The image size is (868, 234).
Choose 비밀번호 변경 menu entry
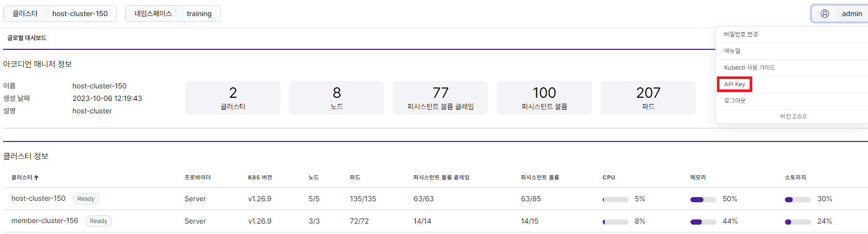tap(741, 34)
